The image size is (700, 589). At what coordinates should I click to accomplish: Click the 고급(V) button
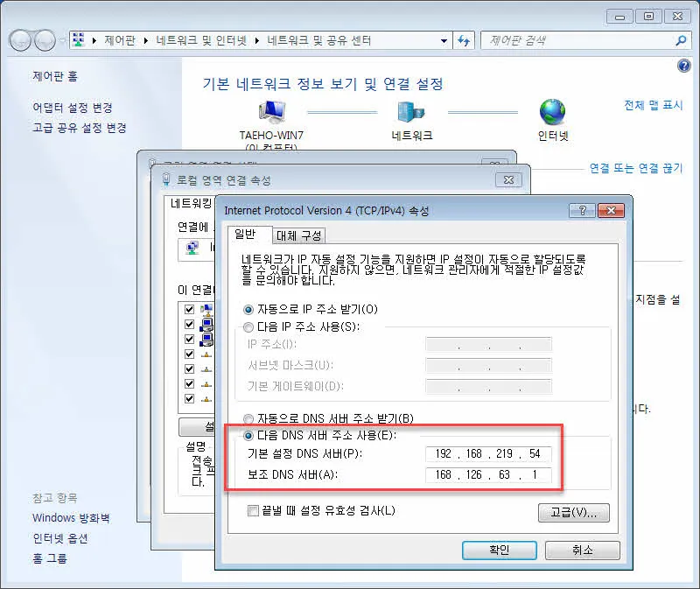click(574, 512)
